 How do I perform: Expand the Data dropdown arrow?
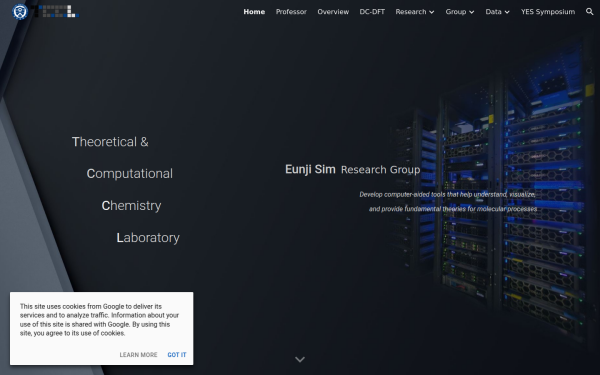[507, 12]
